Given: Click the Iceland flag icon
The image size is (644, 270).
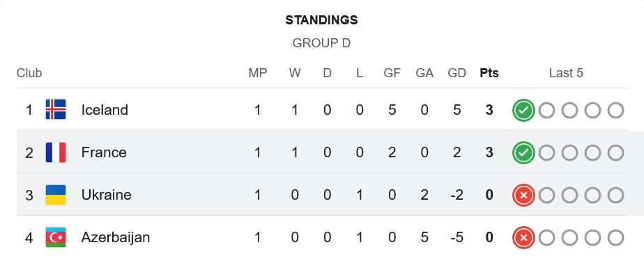Looking at the screenshot, I should coord(56,109).
